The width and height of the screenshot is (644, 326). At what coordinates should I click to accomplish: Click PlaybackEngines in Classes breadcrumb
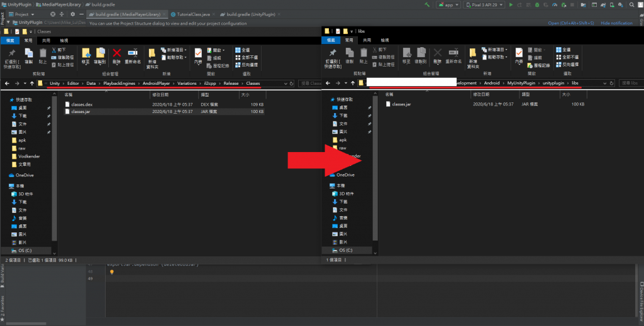click(x=119, y=84)
